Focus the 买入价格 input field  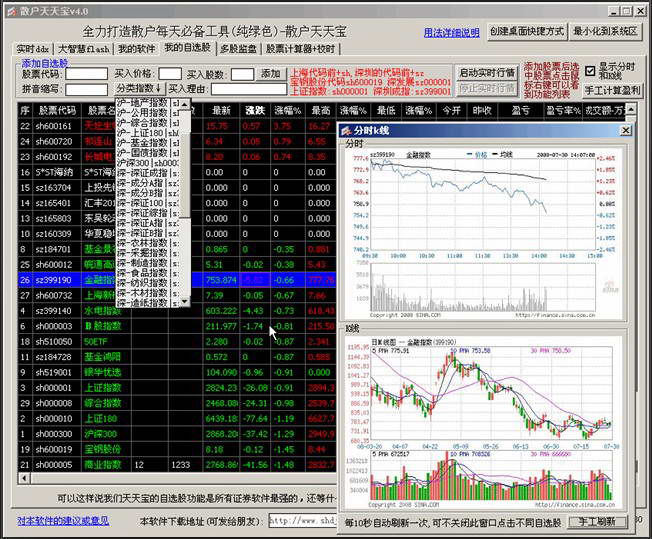click(x=170, y=74)
